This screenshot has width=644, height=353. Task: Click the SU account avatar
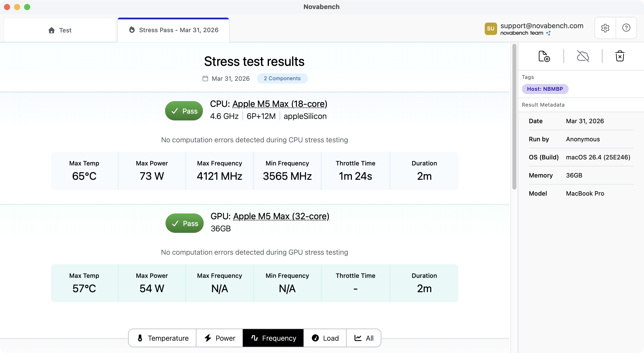tap(491, 28)
